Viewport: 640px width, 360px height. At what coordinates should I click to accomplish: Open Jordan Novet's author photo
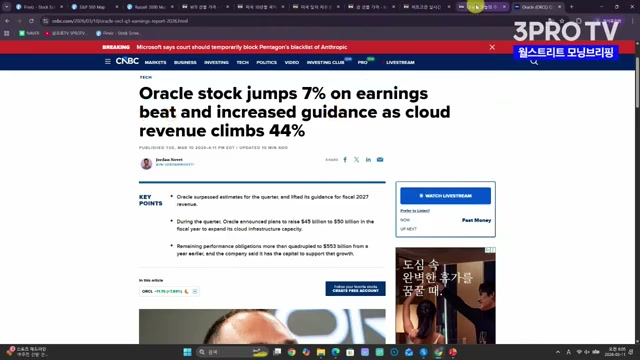[x=146, y=163]
